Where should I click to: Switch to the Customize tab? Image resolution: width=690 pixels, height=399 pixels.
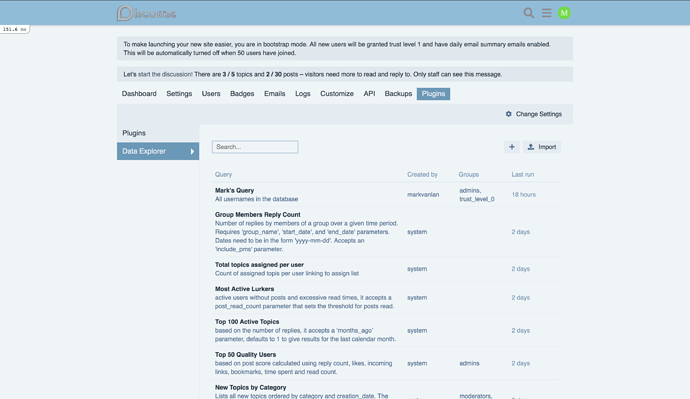(x=337, y=94)
